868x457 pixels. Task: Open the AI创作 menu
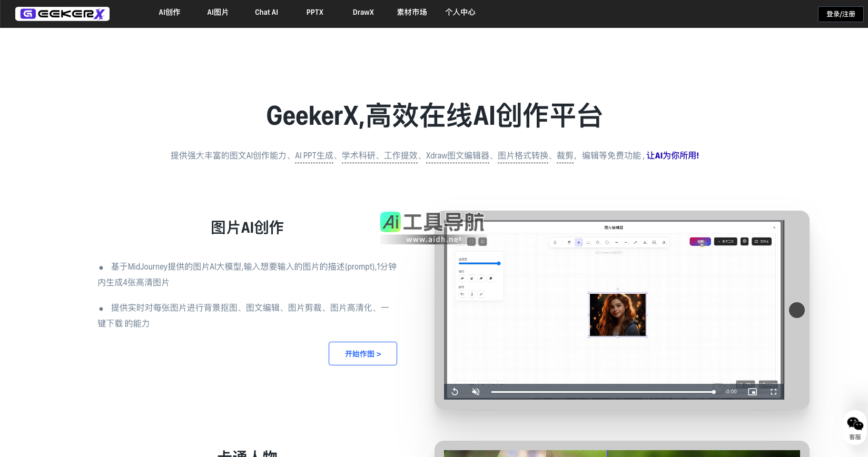(170, 12)
